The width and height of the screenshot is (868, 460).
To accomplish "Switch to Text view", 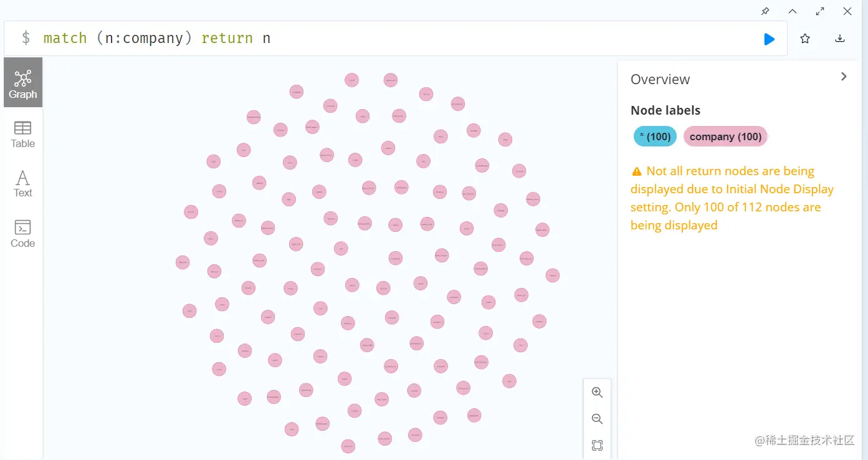I will tap(23, 183).
